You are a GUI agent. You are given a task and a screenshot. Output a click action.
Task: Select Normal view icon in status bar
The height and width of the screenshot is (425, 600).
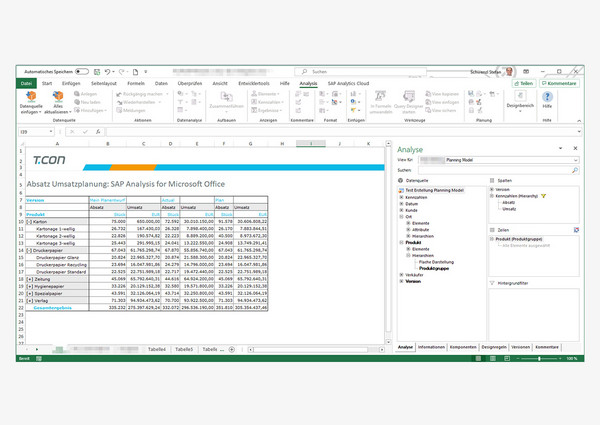[x=478, y=358]
